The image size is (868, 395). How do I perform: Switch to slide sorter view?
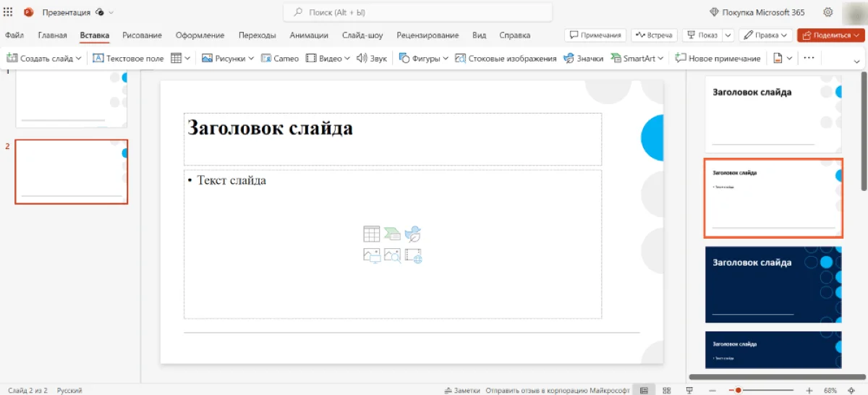click(666, 391)
